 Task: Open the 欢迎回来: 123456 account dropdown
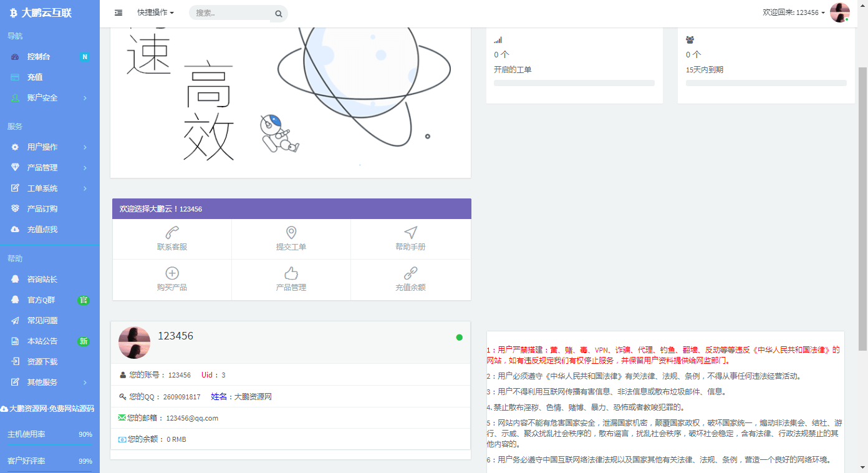[x=794, y=12]
